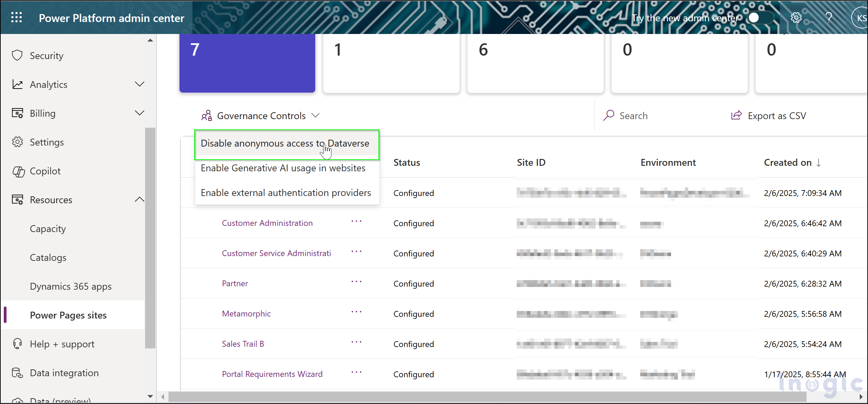Click the Resources sidebar icon
The image size is (868, 404).
(x=17, y=199)
